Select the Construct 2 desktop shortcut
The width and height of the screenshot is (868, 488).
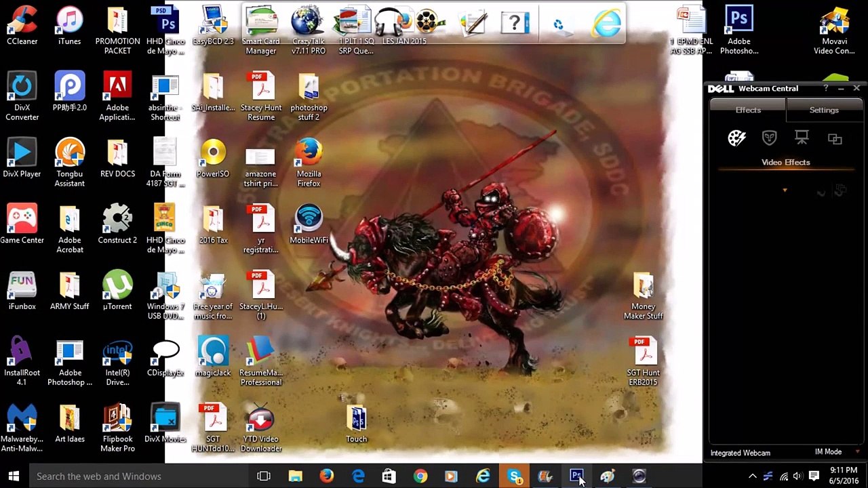[x=117, y=224]
